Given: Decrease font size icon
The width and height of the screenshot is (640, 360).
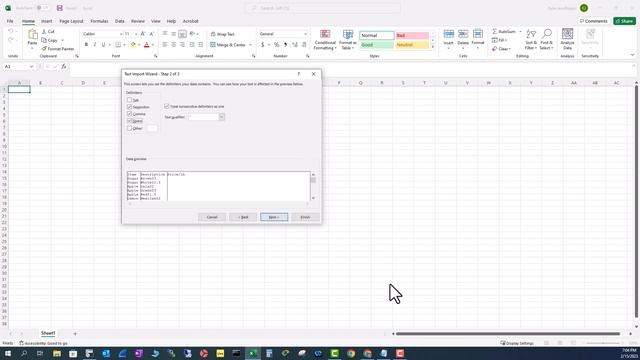Looking at the screenshot, I should 151,34.
